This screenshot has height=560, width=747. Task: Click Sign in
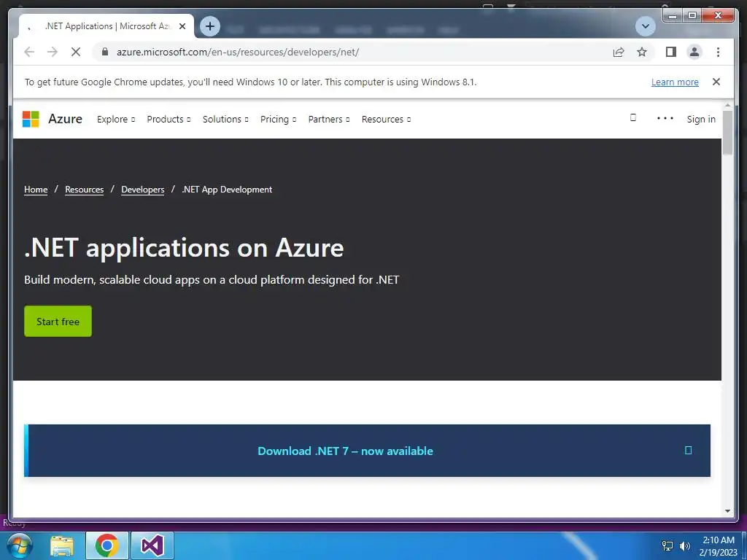coord(701,119)
